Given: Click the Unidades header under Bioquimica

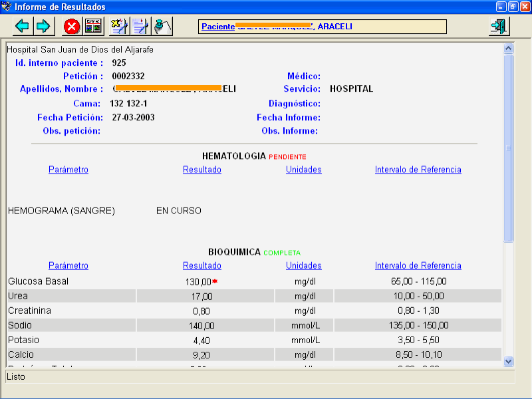Looking at the screenshot, I should click(x=304, y=265).
